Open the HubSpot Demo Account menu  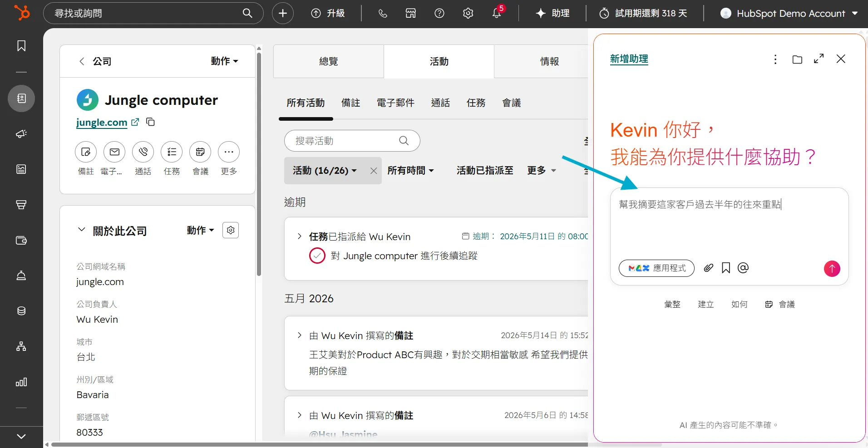click(789, 13)
